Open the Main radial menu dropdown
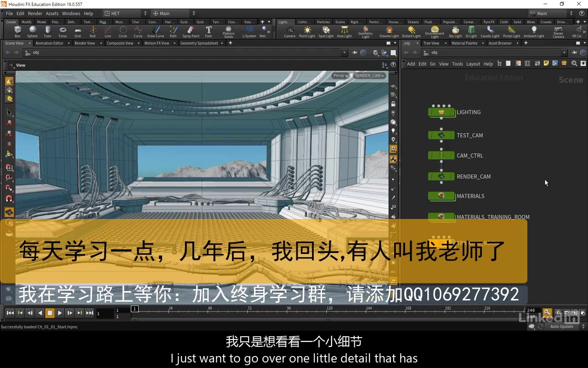 [174, 13]
